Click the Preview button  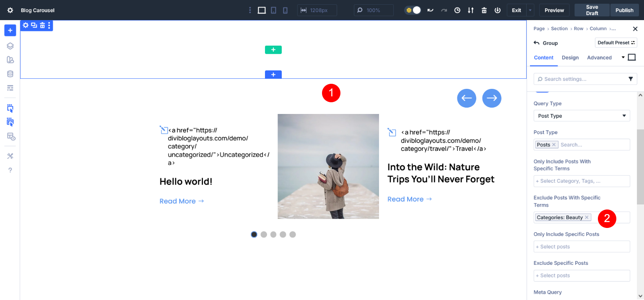tap(554, 10)
